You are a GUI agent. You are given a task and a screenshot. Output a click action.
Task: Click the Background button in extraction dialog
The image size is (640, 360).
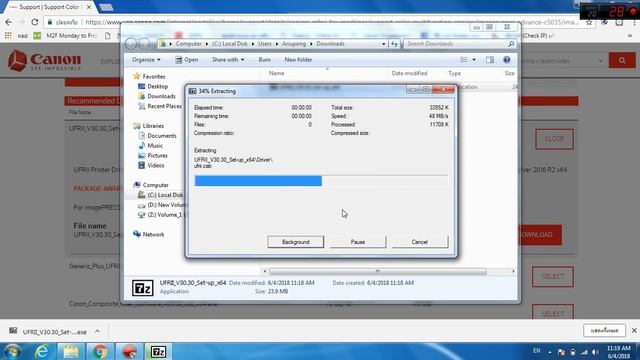coord(296,242)
